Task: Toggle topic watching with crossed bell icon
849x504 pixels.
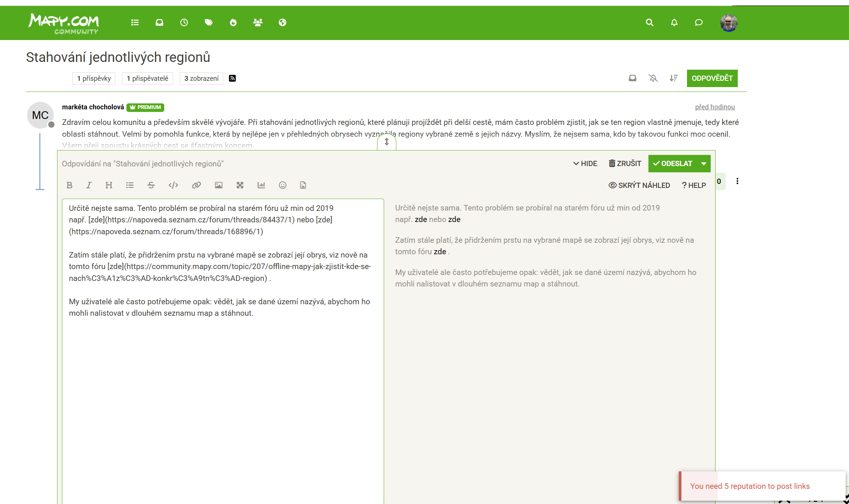Action: [x=653, y=78]
